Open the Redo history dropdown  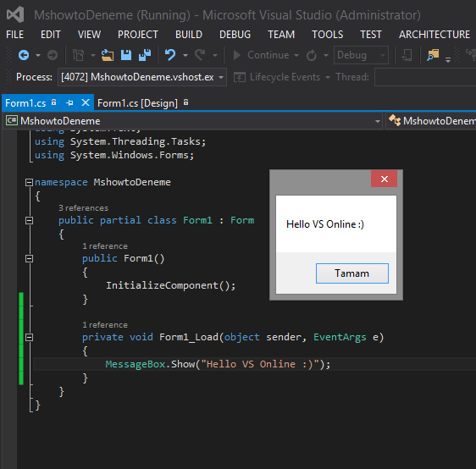pos(215,56)
